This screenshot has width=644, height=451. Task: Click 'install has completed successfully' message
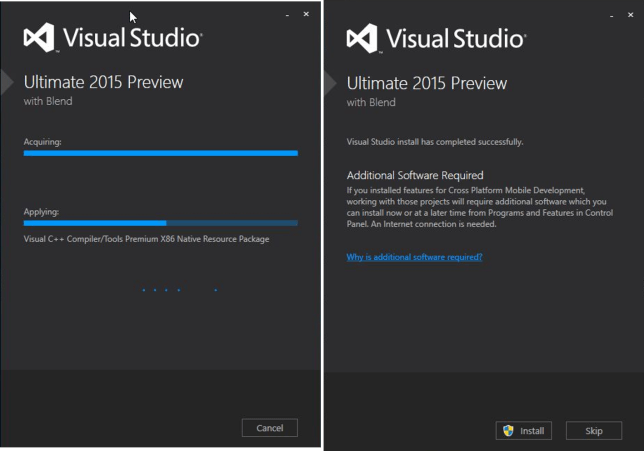coord(435,142)
